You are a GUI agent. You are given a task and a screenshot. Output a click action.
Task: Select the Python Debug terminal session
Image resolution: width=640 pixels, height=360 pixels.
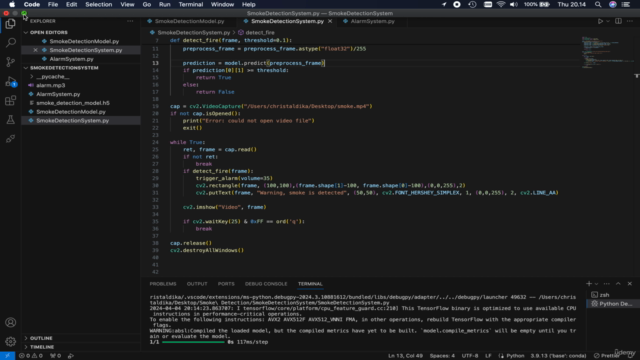(x=613, y=304)
